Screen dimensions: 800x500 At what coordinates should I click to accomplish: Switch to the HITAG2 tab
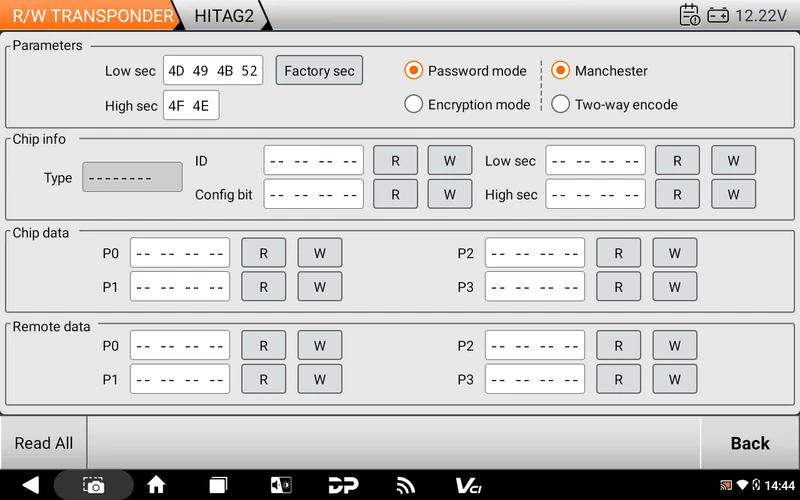tap(222, 16)
